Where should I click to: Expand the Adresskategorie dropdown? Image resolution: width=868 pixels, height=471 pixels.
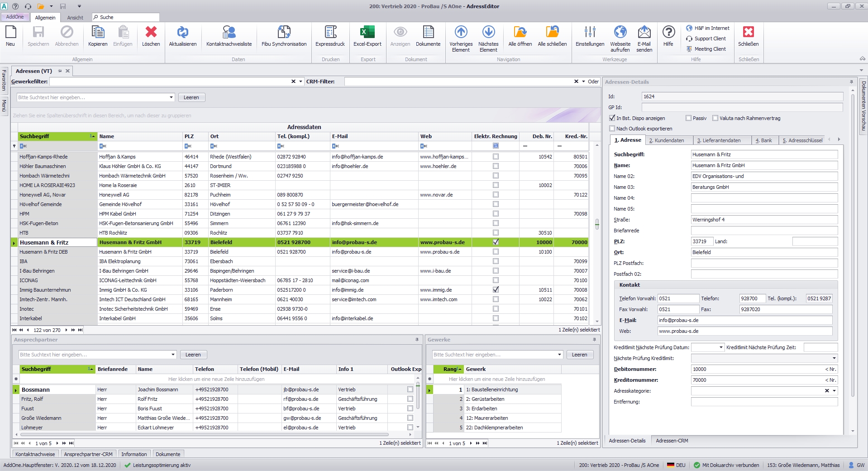click(x=834, y=391)
